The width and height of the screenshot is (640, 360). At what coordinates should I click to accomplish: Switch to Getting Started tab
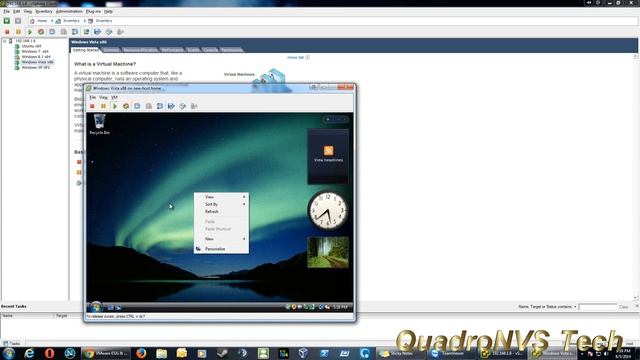click(x=85, y=50)
